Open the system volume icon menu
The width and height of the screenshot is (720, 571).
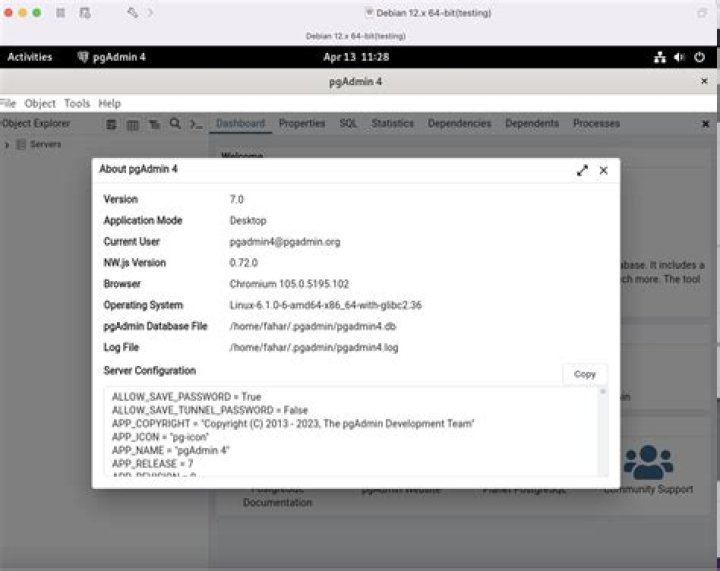coord(679,57)
